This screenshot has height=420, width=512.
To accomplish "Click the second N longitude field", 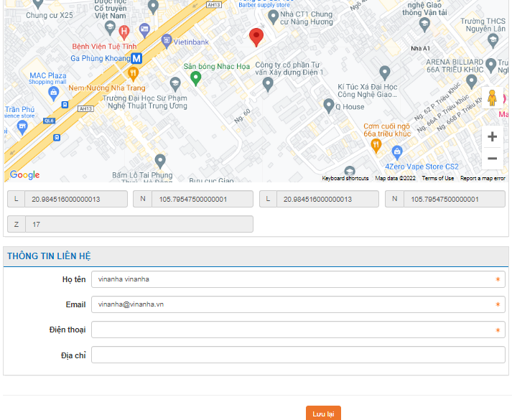I will point(455,199).
